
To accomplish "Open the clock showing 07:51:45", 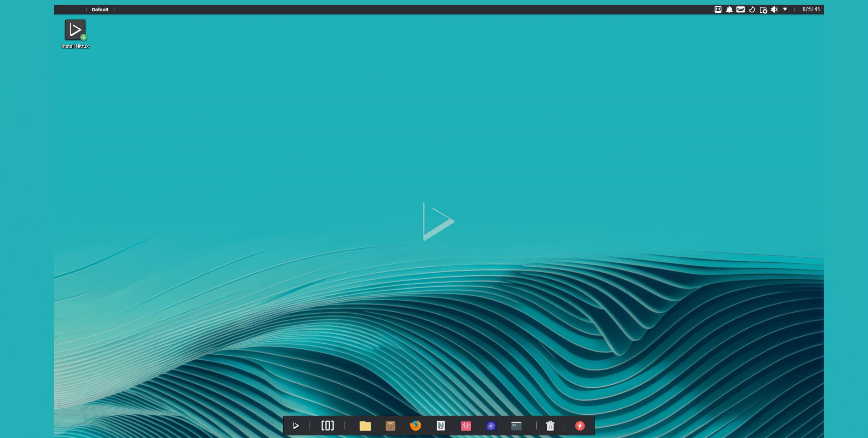I will [811, 10].
